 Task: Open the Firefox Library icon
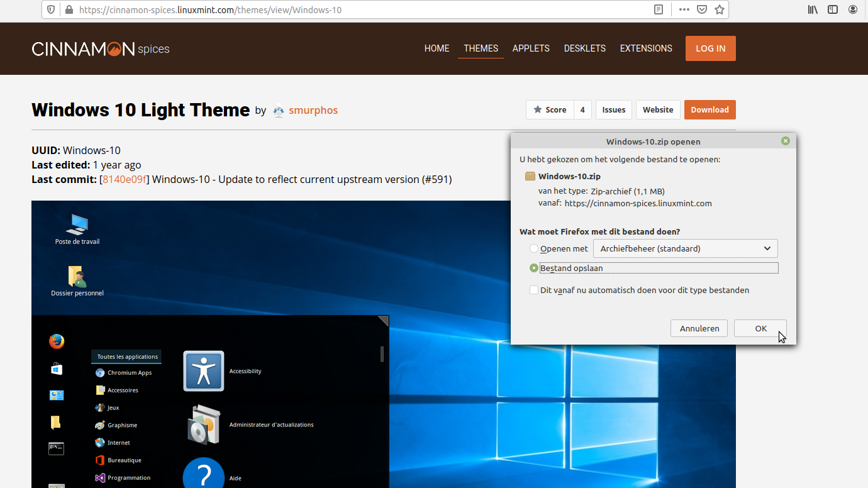click(x=813, y=9)
